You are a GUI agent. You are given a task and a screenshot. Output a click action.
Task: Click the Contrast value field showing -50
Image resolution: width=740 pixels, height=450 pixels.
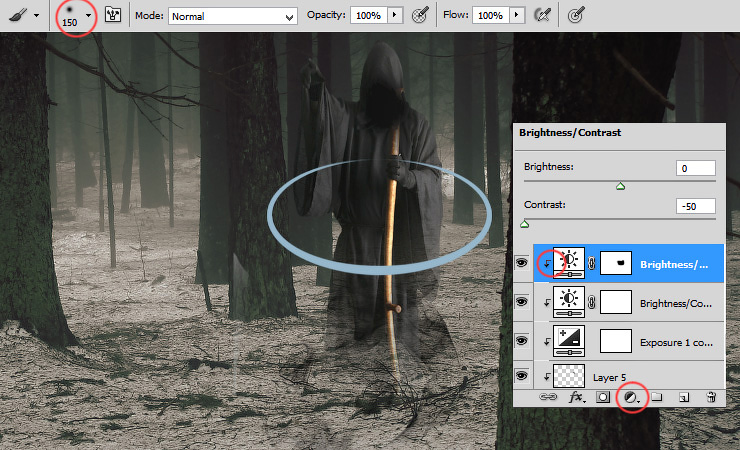pyautogui.click(x=696, y=206)
